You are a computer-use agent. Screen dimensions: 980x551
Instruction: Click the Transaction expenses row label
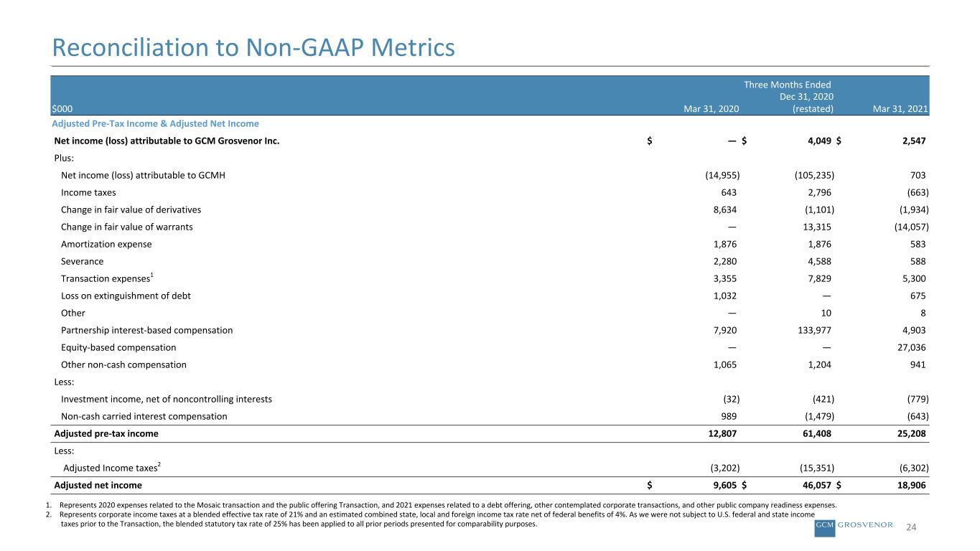click(x=108, y=278)
